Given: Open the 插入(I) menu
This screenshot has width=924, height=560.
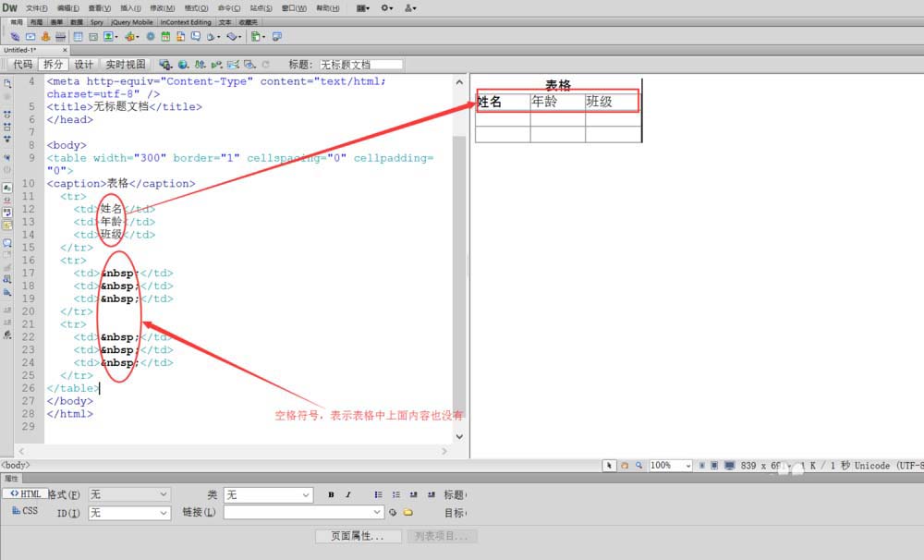Looking at the screenshot, I should [x=129, y=7].
